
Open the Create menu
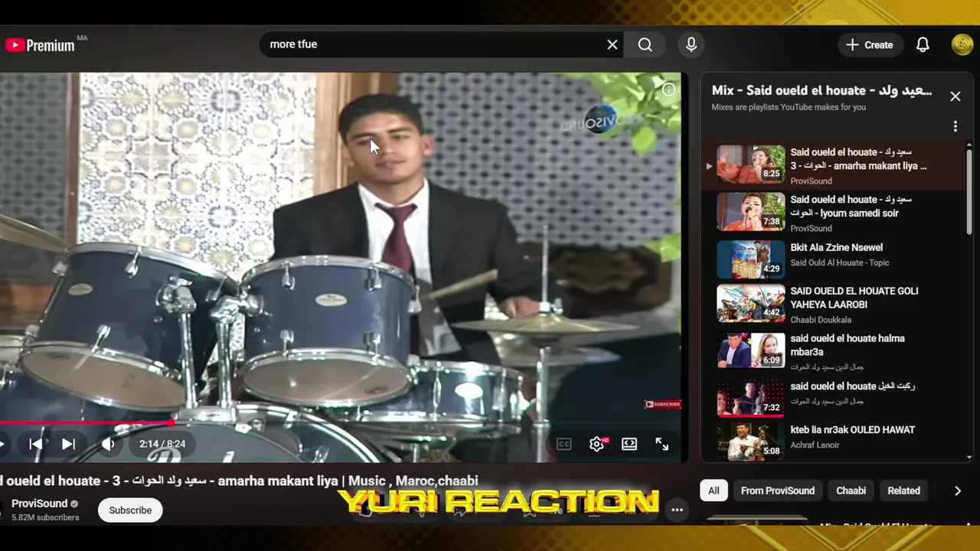point(869,45)
